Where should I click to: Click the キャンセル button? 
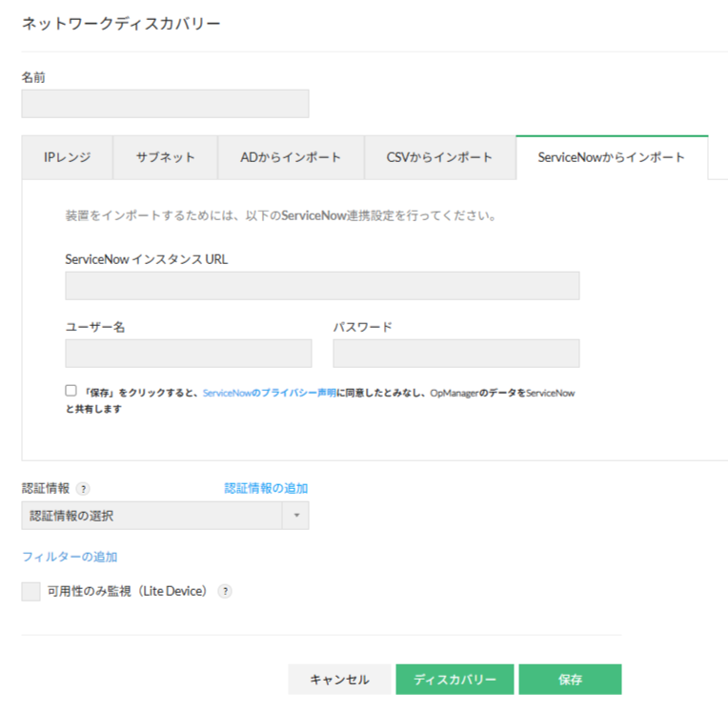coord(339,680)
